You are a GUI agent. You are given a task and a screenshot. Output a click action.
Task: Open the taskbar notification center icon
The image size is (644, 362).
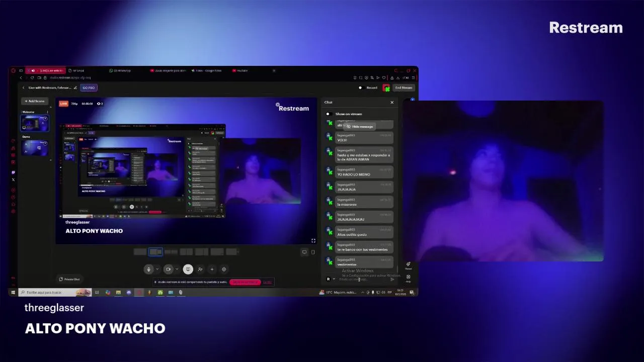point(413,292)
